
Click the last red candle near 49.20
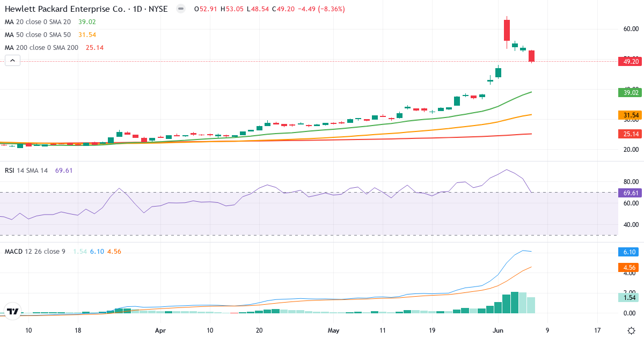tap(531, 56)
